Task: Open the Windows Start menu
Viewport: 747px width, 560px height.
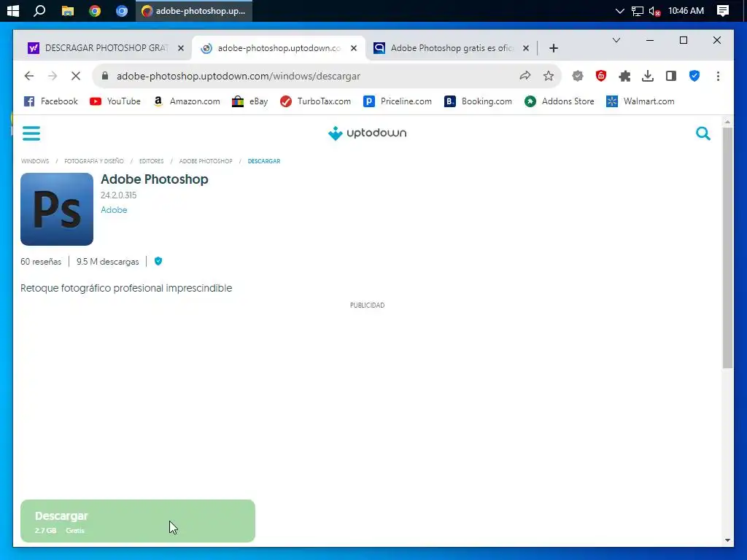Action: pyautogui.click(x=13, y=10)
